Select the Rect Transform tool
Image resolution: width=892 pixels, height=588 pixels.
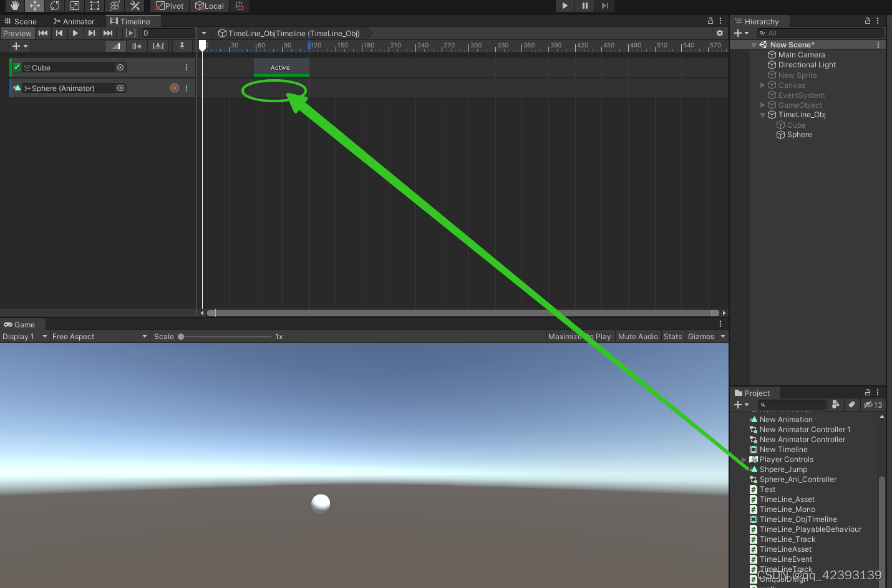tap(94, 6)
